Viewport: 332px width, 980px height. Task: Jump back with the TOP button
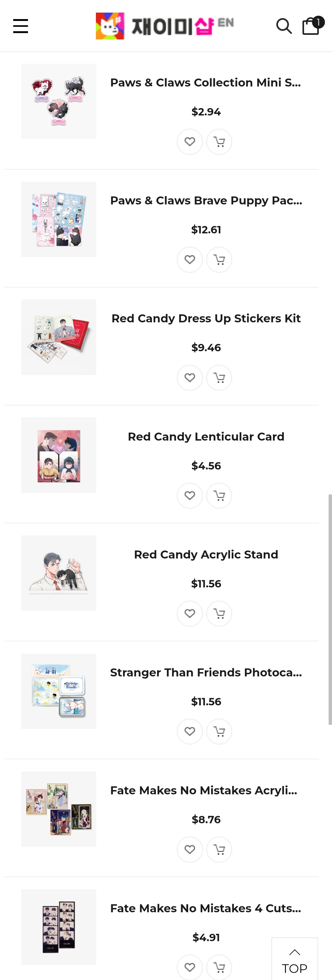tap(295, 959)
